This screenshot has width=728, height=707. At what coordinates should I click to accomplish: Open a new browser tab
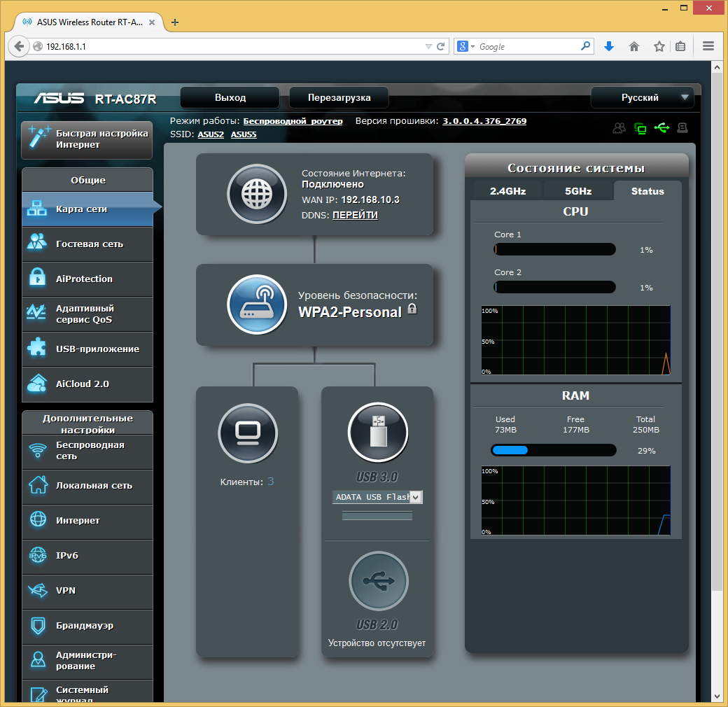point(175,22)
